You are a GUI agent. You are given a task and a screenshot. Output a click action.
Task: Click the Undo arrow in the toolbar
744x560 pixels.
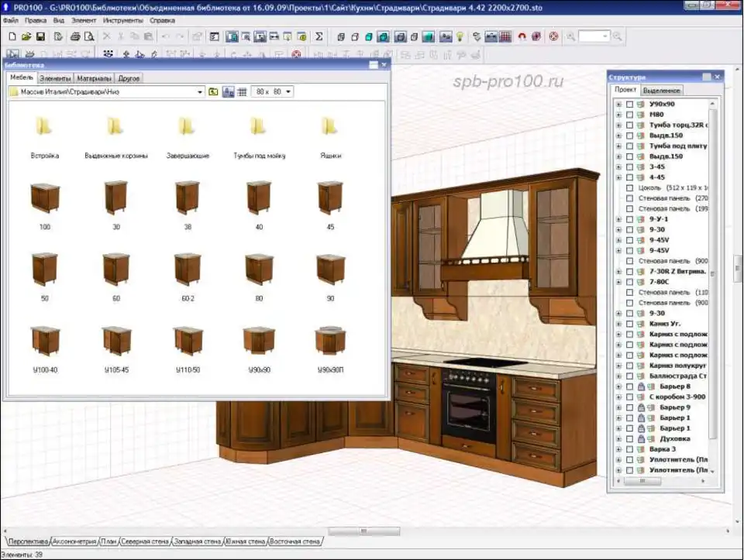tap(166, 36)
